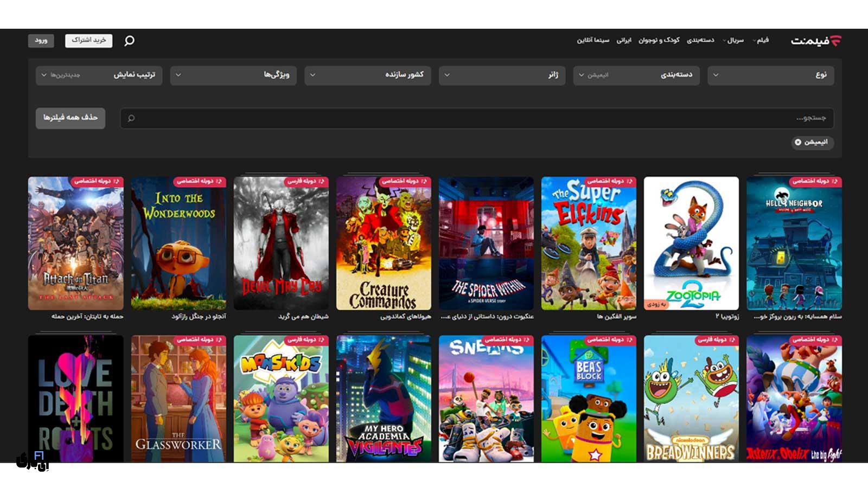Screen dimensions: 868x488
Task: Click the ورود login button
Action: [41, 41]
